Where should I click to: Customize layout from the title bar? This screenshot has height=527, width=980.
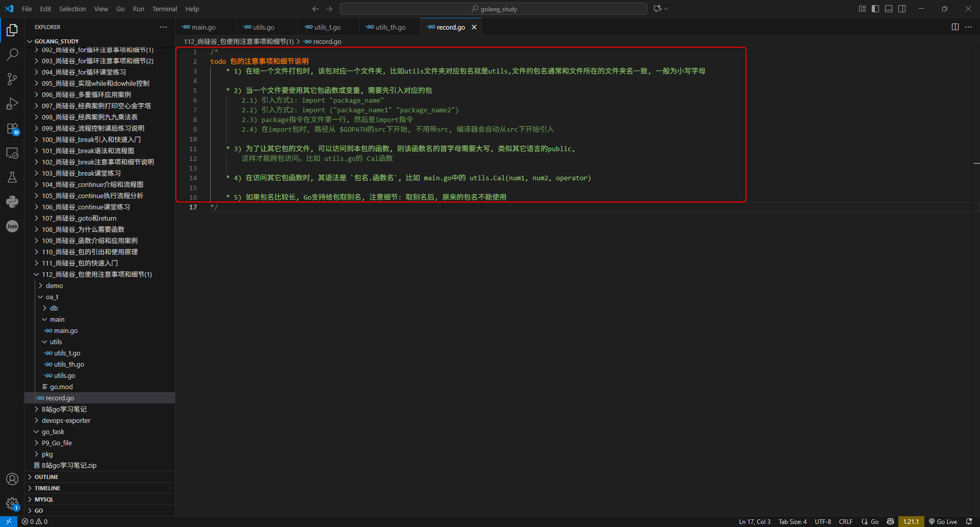[862, 9]
